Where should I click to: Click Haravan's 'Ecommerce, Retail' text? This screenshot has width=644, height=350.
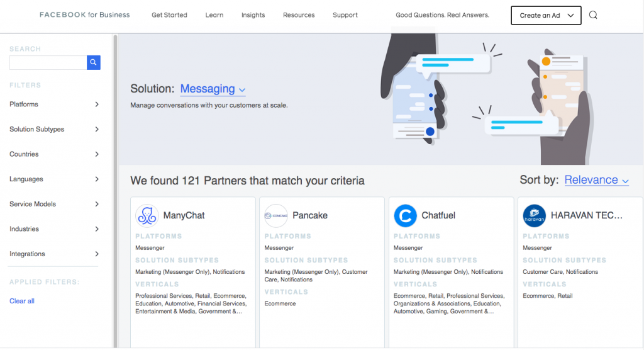[548, 296]
